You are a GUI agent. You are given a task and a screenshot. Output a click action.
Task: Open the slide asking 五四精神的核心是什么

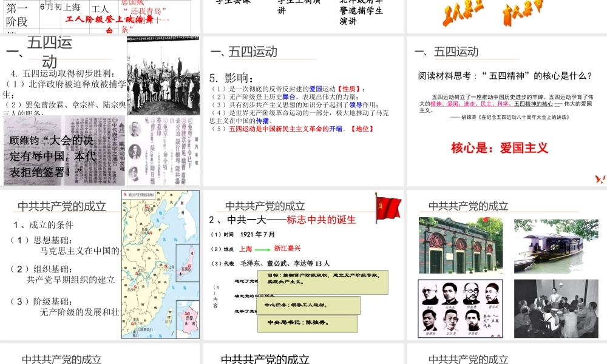(507, 111)
